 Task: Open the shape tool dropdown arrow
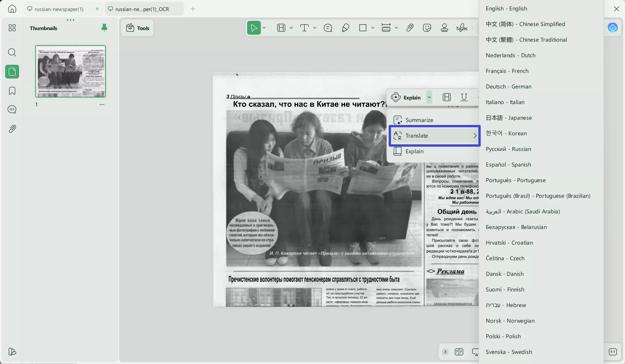point(373,28)
